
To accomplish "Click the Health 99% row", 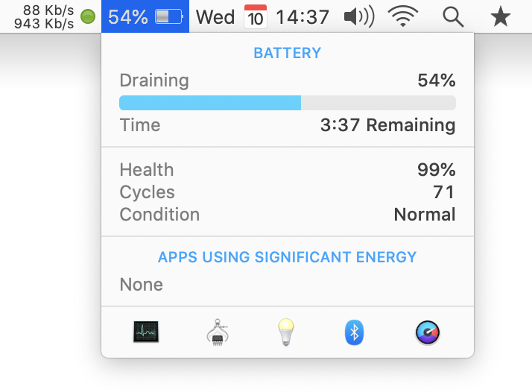I will point(288,170).
